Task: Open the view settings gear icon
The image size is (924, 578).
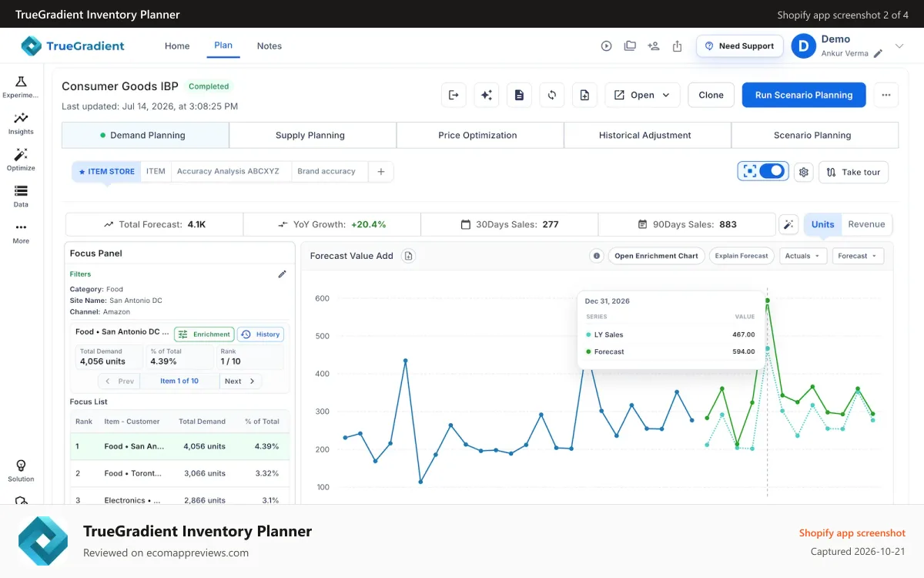Action: coord(804,172)
